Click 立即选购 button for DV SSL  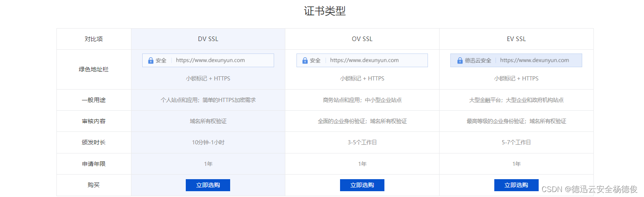point(208,185)
